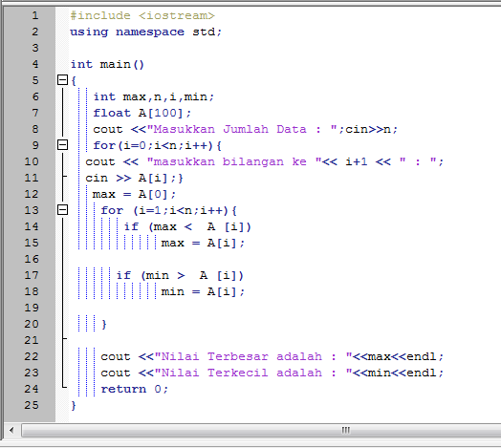
Task: Collapse the main function block at line 5
Action: pos(63,80)
